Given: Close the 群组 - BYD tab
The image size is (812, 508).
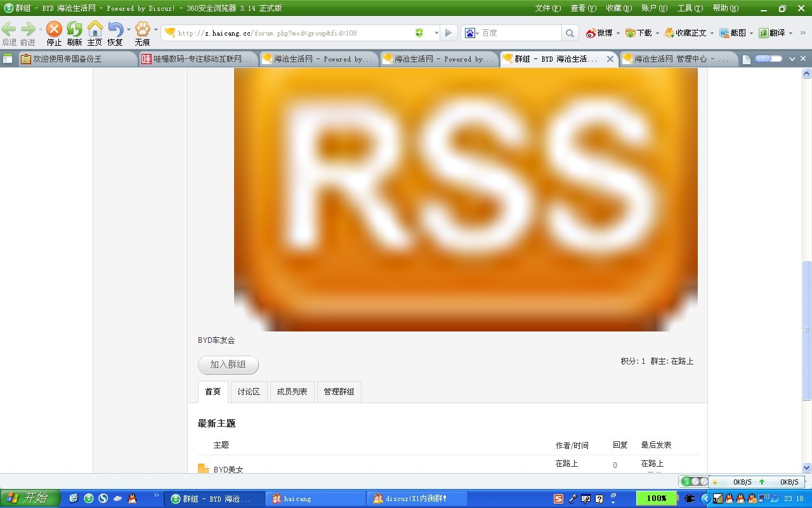Looking at the screenshot, I should point(610,59).
